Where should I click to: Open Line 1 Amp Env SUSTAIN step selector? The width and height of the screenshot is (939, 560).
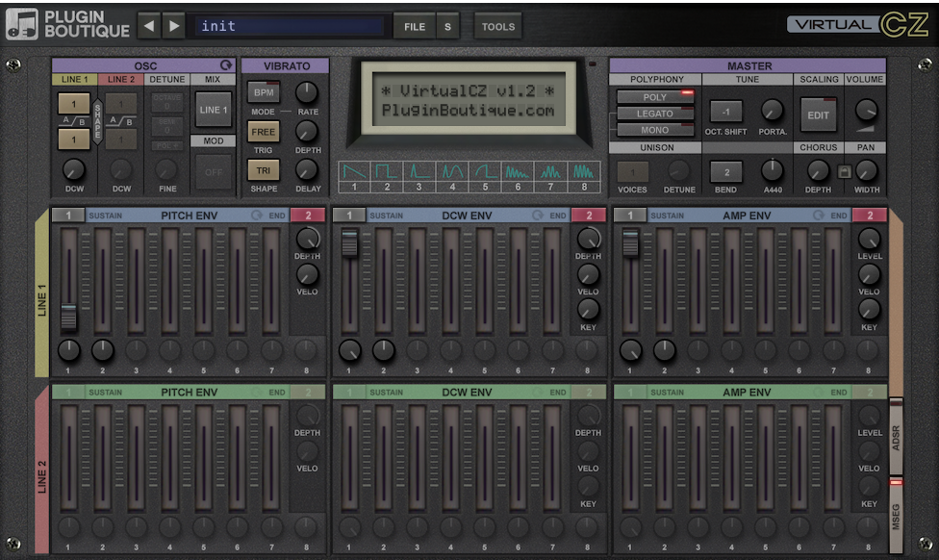tap(630, 215)
